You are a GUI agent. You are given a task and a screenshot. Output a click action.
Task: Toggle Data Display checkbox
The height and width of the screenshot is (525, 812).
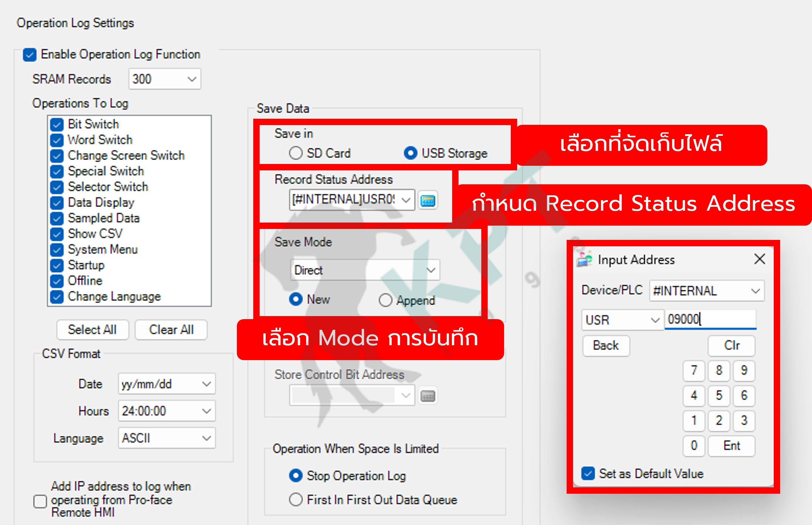(x=56, y=203)
